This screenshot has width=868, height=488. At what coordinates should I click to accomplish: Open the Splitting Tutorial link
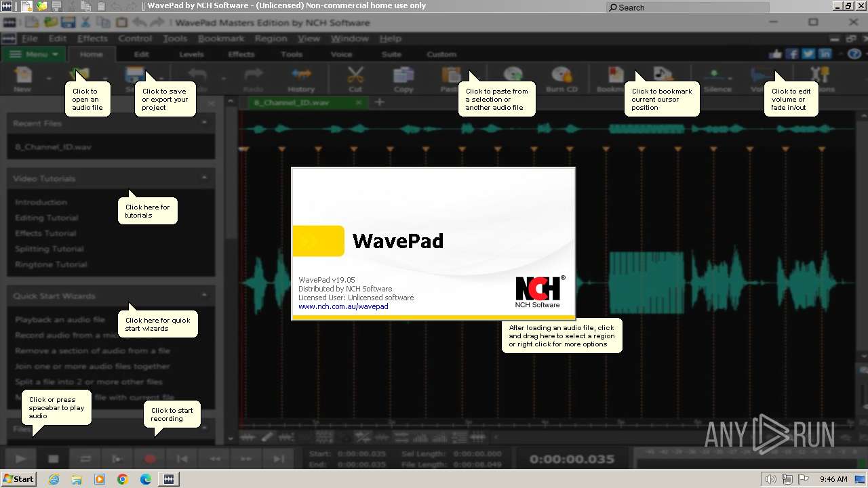pyautogui.click(x=49, y=249)
